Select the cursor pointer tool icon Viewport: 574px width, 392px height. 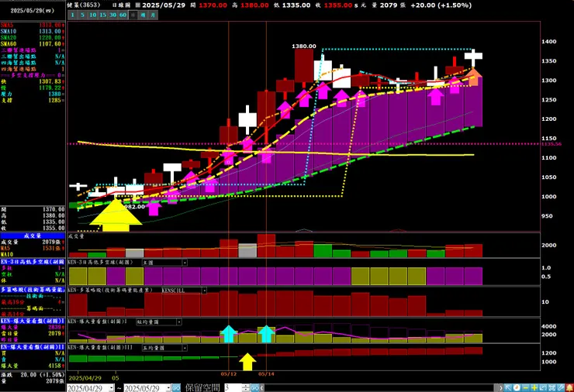click(508, 388)
